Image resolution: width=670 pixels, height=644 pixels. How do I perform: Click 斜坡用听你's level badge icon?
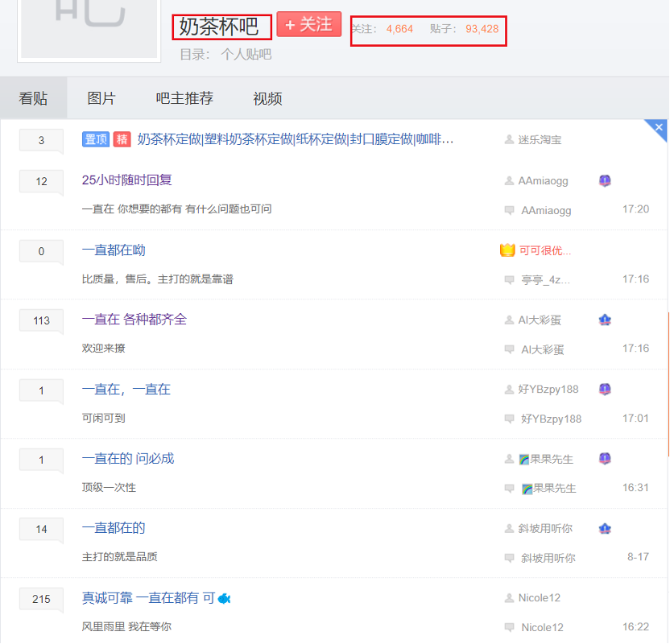pos(605,529)
